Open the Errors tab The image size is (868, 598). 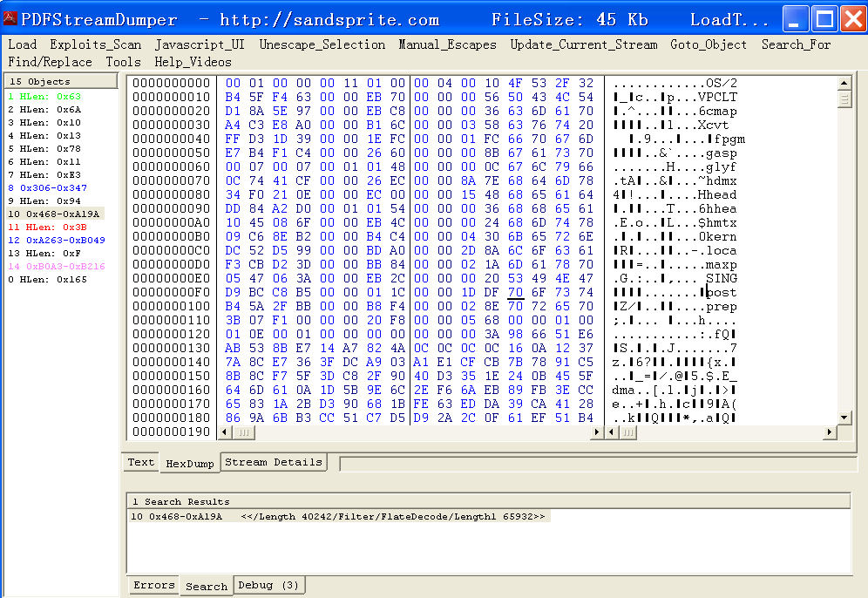click(154, 585)
